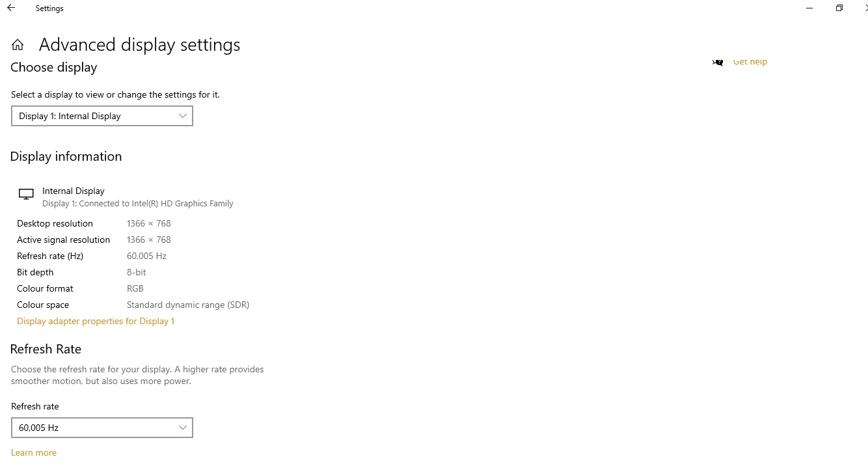Click Standard dynamic range (SDR) text
Viewport: 868px width, 468px height.
(188, 305)
